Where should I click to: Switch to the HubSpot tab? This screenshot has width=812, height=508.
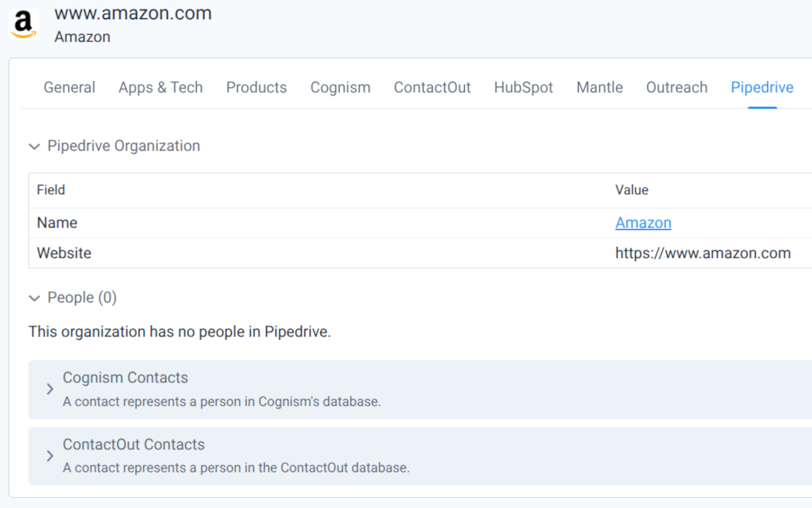[523, 88]
